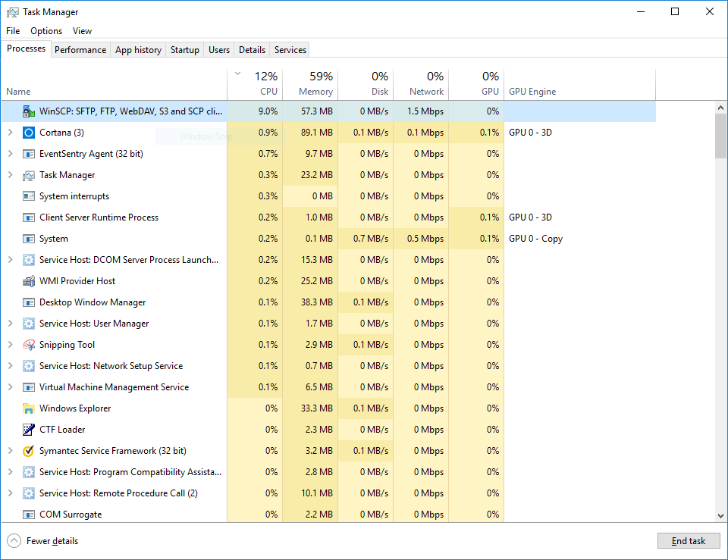The width and height of the screenshot is (728, 560).
Task: Click the Fewer details collapse arrow icon
Action: (14, 541)
